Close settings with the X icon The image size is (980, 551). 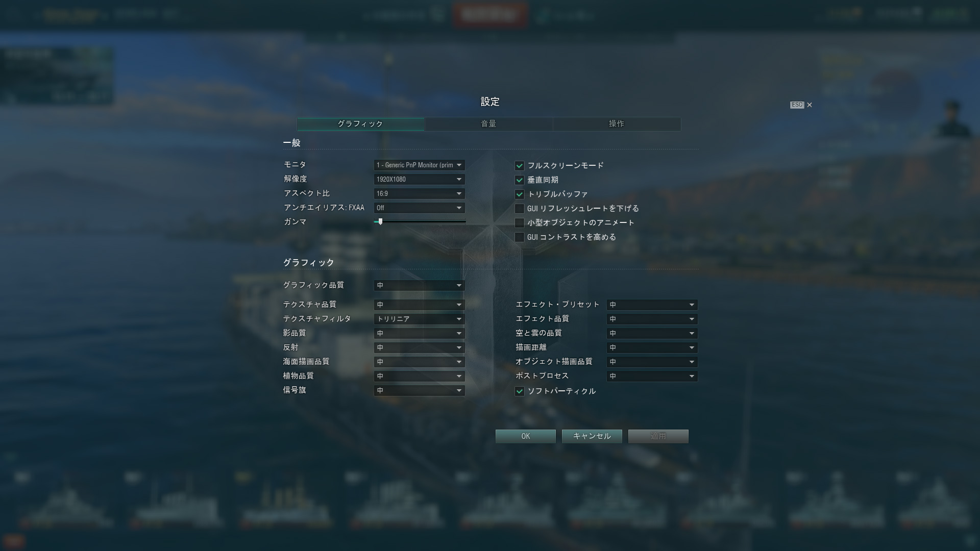click(x=810, y=105)
